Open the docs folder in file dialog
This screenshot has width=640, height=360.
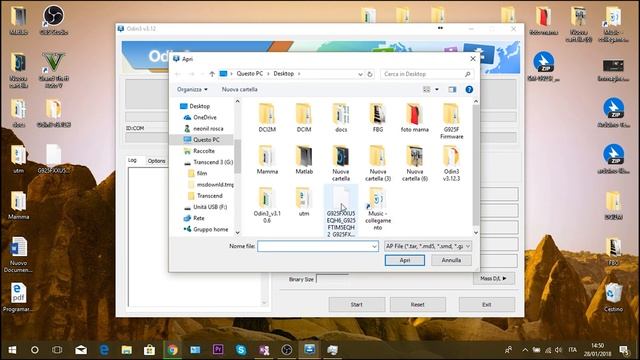click(x=341, y=118)
